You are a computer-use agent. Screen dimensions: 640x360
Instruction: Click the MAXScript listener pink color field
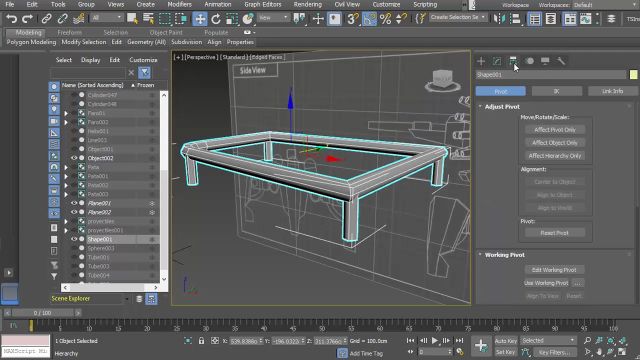[x=25, y=340]
